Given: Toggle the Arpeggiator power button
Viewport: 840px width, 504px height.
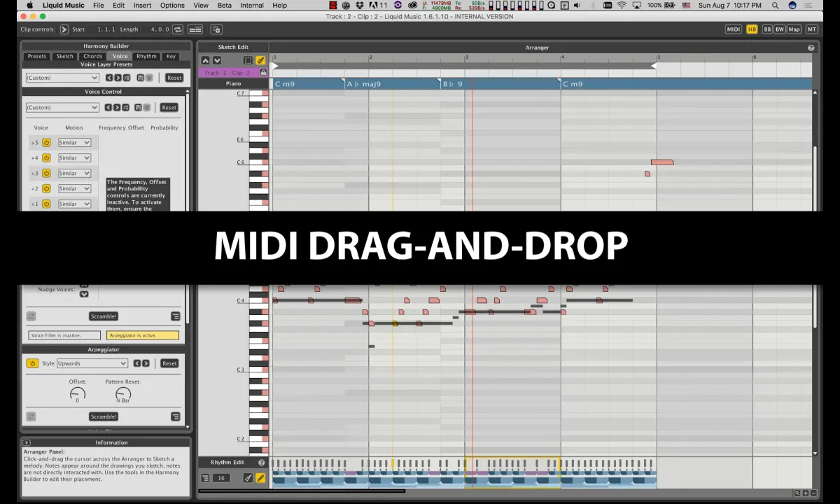Looking at the screenshot, I should pyautogui.click(x=32, y=363).
